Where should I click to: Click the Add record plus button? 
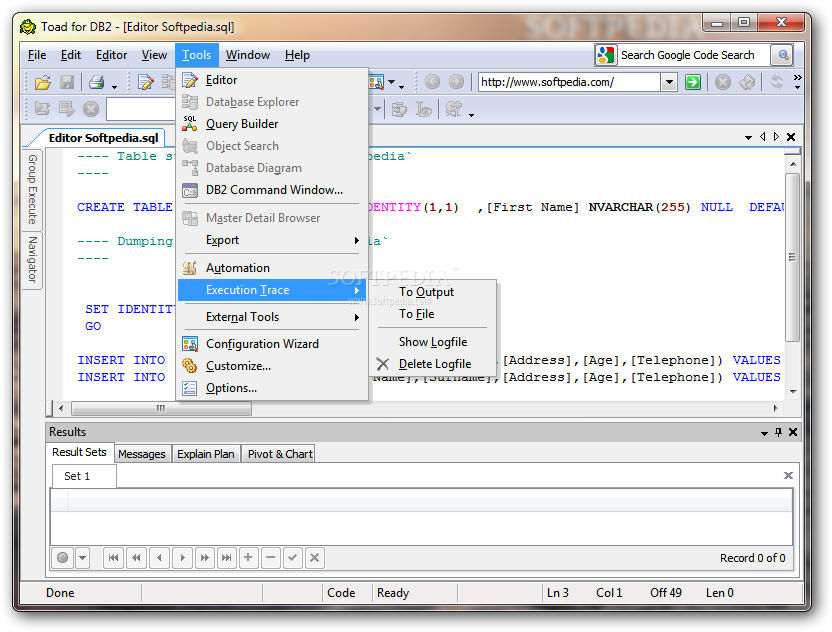[248, 558]
